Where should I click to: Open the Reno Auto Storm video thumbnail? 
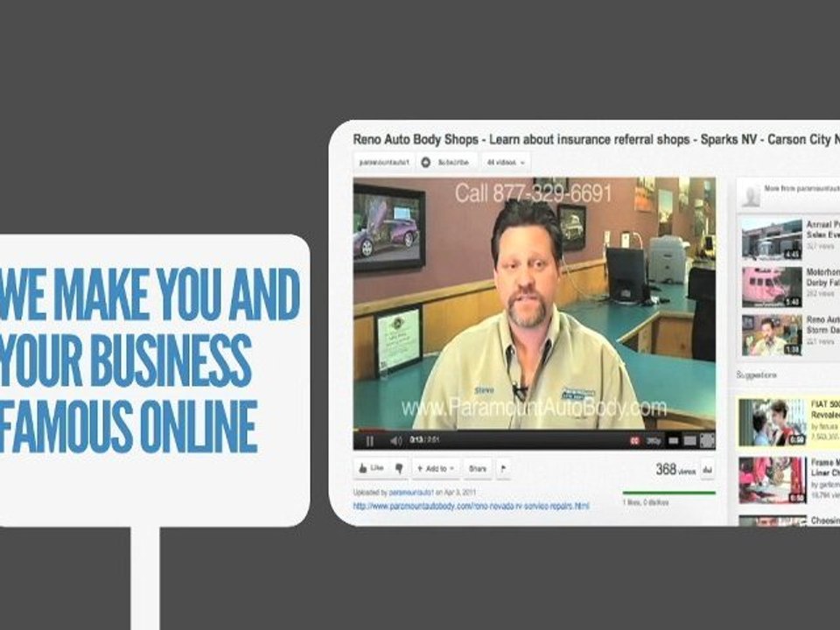tap(772, 335)
